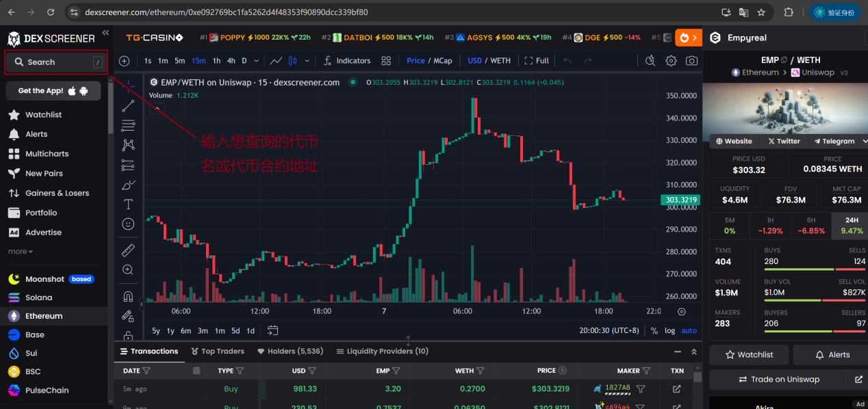Switch to the Transactions tab
The height and width of the screenshot is (409, 868).
tap(149, 352)
